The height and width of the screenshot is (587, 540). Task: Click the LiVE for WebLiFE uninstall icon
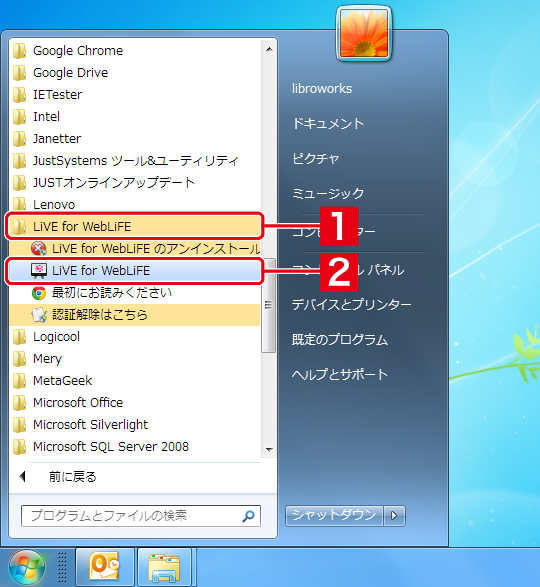39,249
